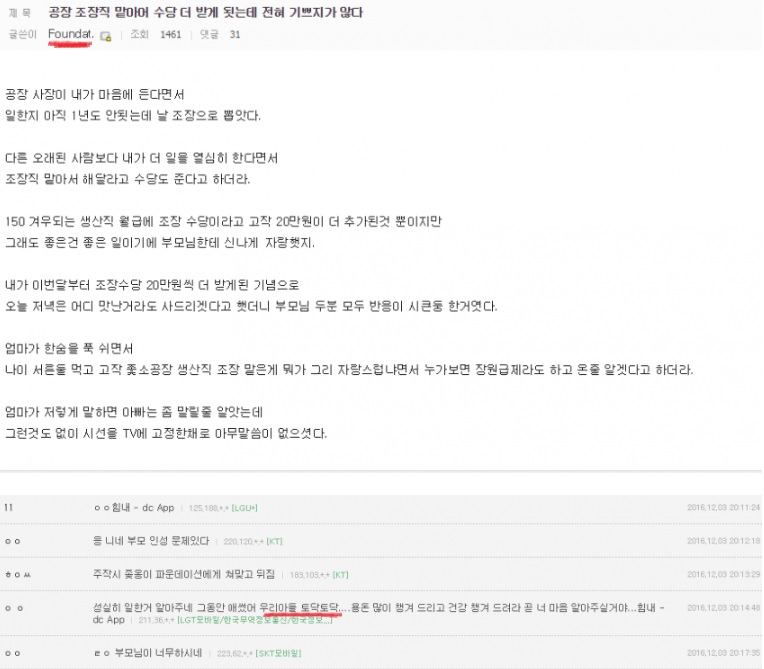Click post paragraph starting '엄마가 한숨을 푹 쉬면서'
The height and width of the screenshot is (669, 764).
tap(349, 359)
